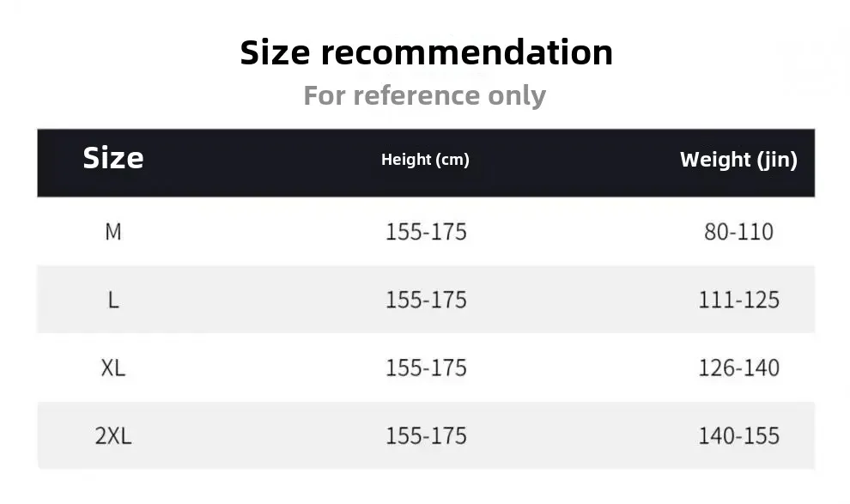
Task: Click the 80-110 weight range
Action: point(738,232)
